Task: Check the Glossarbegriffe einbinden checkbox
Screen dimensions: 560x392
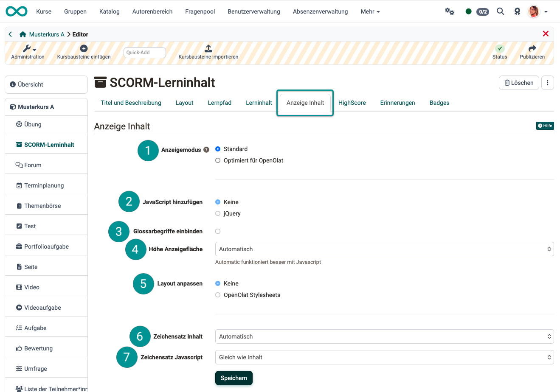Action: tap(218, 231)
